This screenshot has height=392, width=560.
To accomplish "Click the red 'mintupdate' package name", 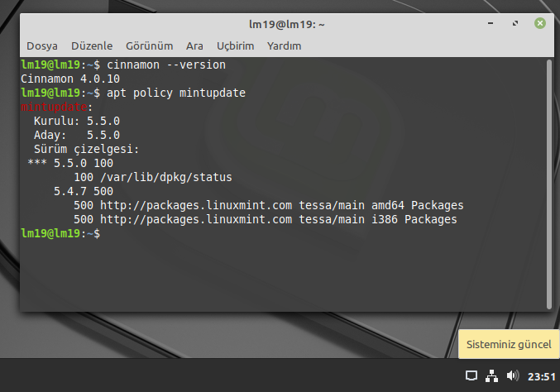I will (54, 107).
